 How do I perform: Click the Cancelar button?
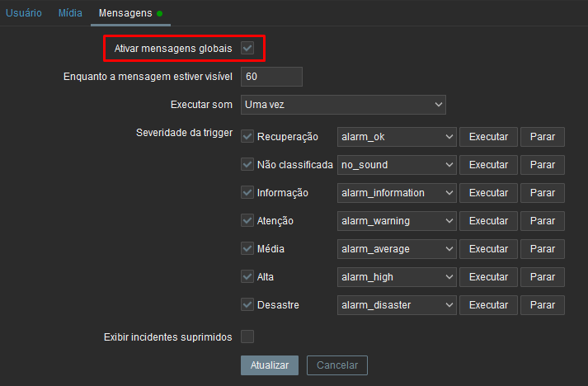click(x=337, y=365)
